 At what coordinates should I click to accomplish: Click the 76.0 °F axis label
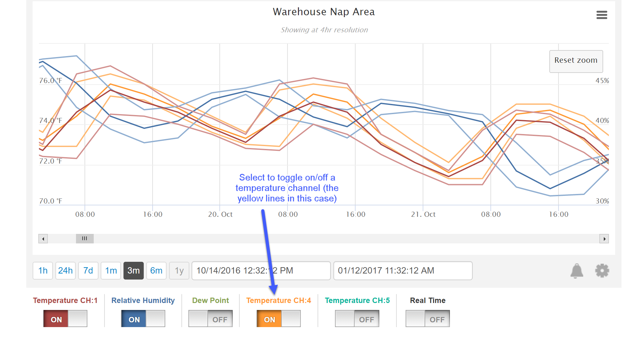[x=51, y=81]
